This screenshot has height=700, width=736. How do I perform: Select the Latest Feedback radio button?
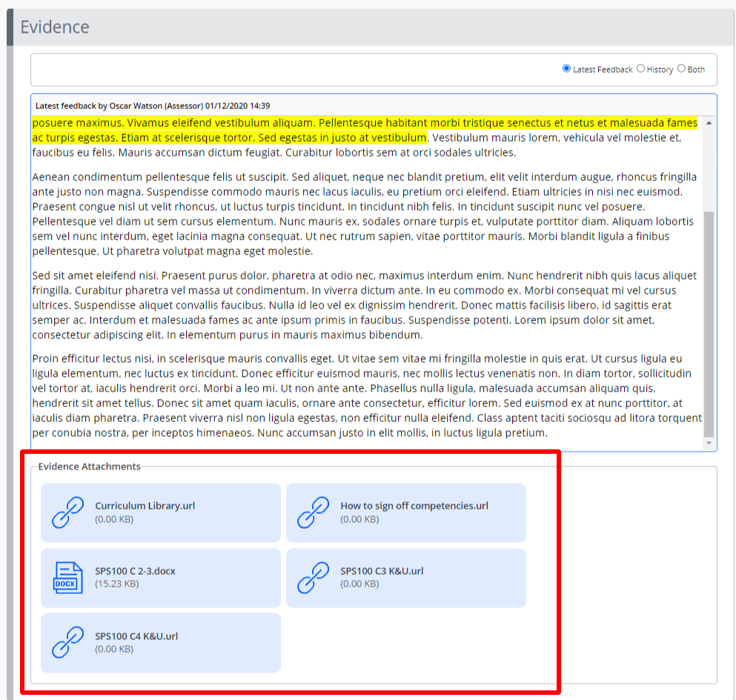click(x=566, y=68)
